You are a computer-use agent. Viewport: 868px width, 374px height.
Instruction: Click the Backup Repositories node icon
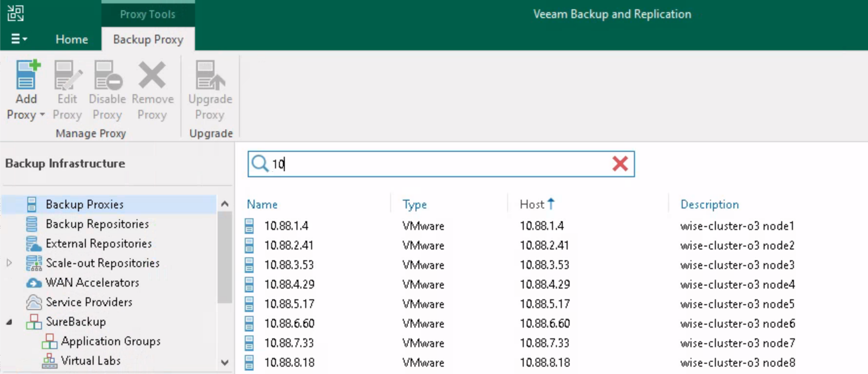pos(32,224)
